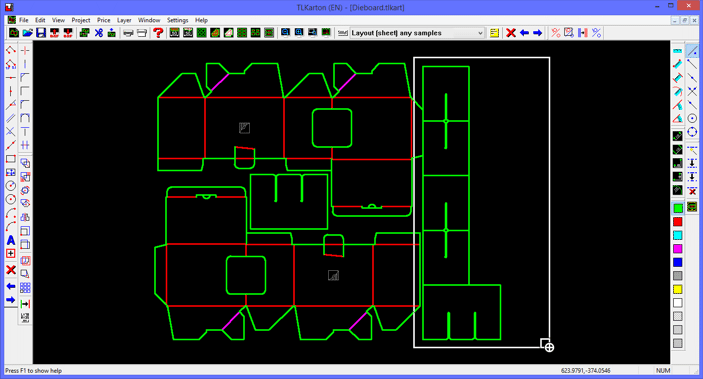
Task: Open the Layout (sheet) any samples dropdown
Action: (x=417, y=33)
